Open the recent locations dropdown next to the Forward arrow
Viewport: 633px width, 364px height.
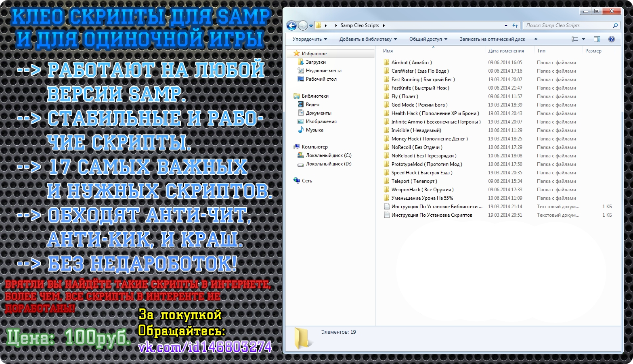click(311, 26)
